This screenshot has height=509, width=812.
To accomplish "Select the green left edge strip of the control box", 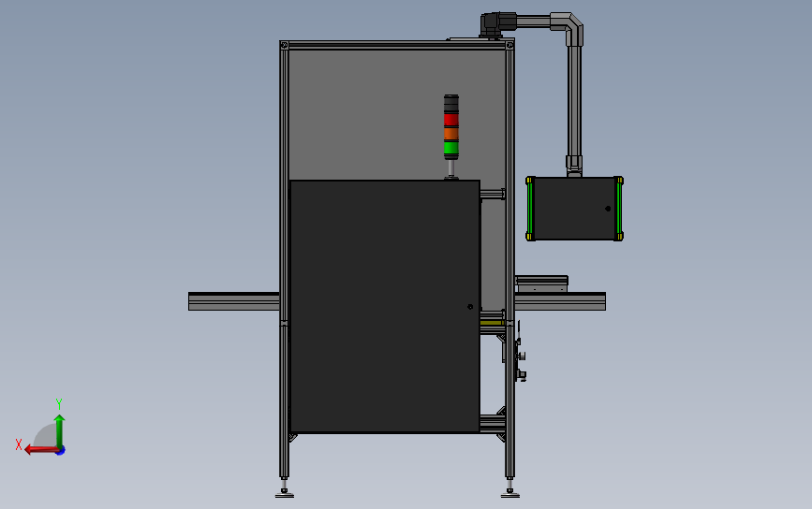I will click(x=530, y=209).
